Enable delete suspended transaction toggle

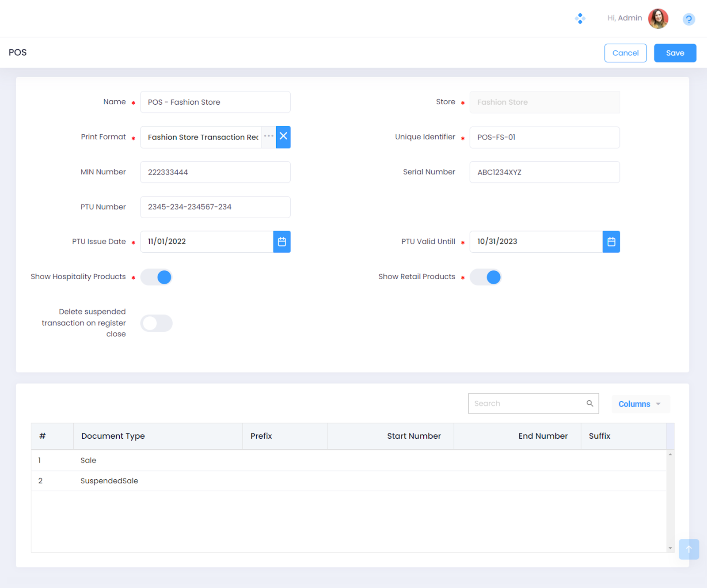click(156, 323)
